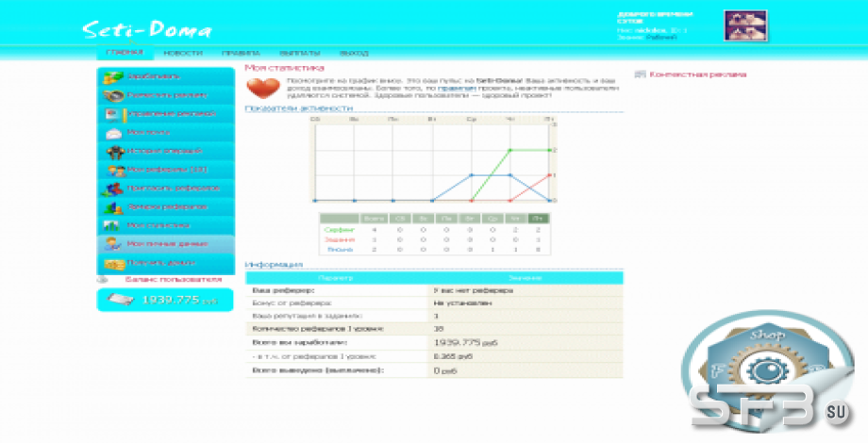
Task: Click the Баланс пользователя label
Action: point(174,280)
